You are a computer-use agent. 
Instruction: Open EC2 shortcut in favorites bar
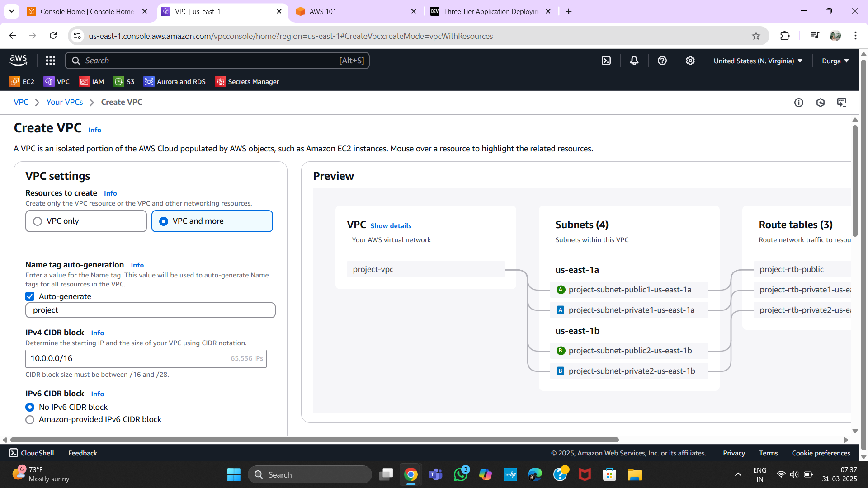click(22, 81)
